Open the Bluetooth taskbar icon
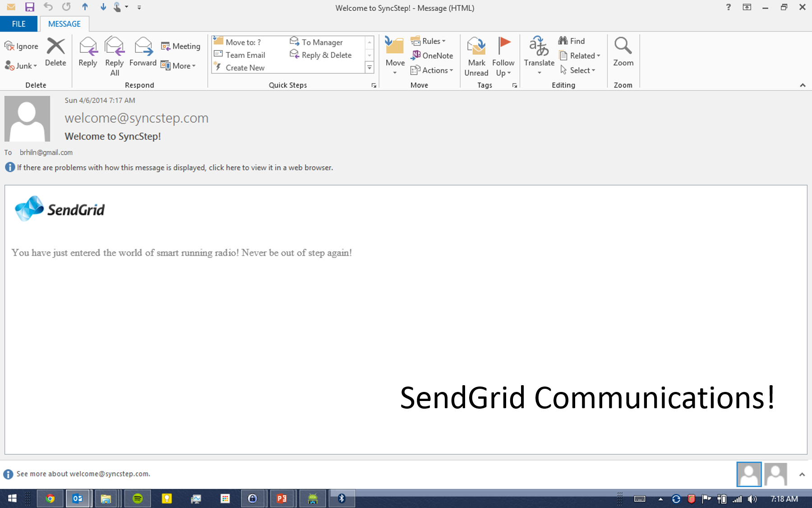This screenshot has height=508, width=812. pyautogui.click(x=341, y=499)
